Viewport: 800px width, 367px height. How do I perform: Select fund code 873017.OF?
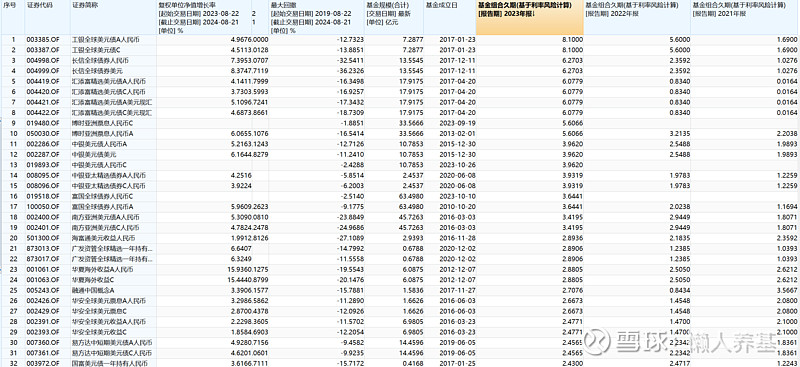click(x=43, y=259)
